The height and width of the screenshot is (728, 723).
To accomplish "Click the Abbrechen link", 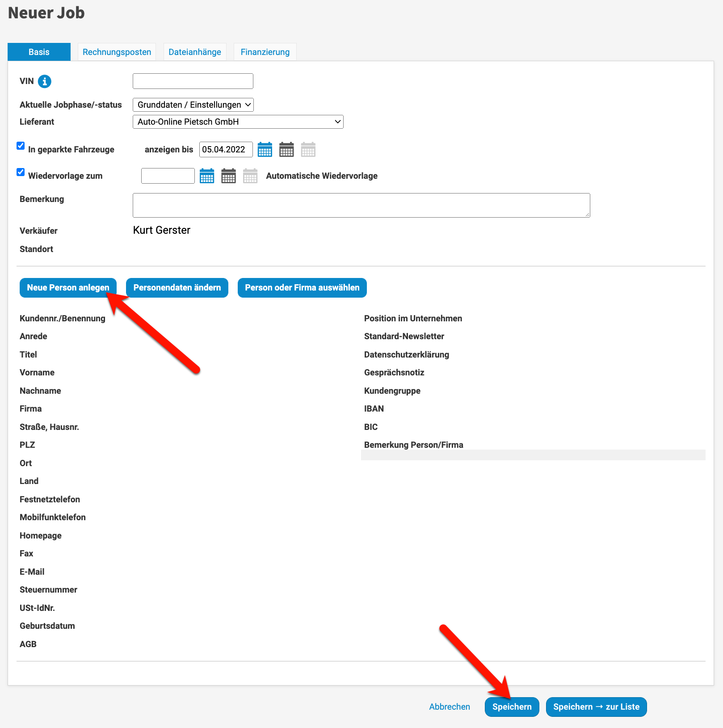I will coord(450,707).
